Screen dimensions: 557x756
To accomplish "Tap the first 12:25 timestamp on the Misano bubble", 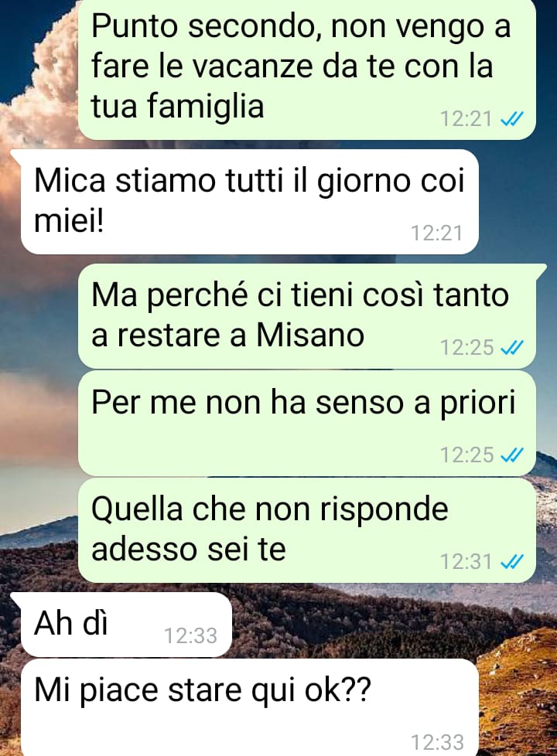I will 466,347.
